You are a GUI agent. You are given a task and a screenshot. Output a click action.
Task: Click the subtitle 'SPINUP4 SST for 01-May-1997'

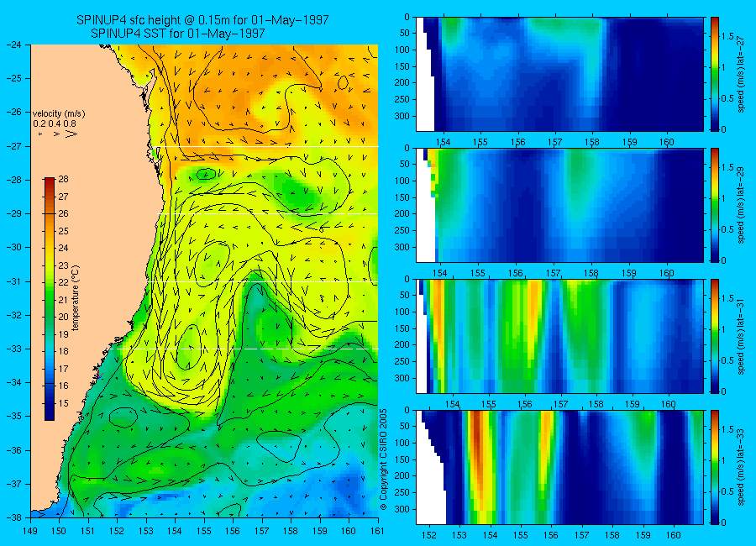178,34
